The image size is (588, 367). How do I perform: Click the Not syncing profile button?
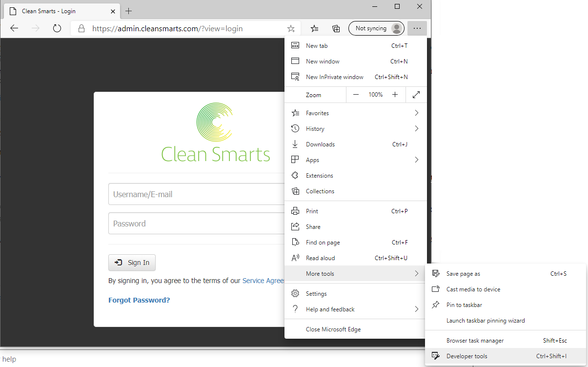pos(376,28)
